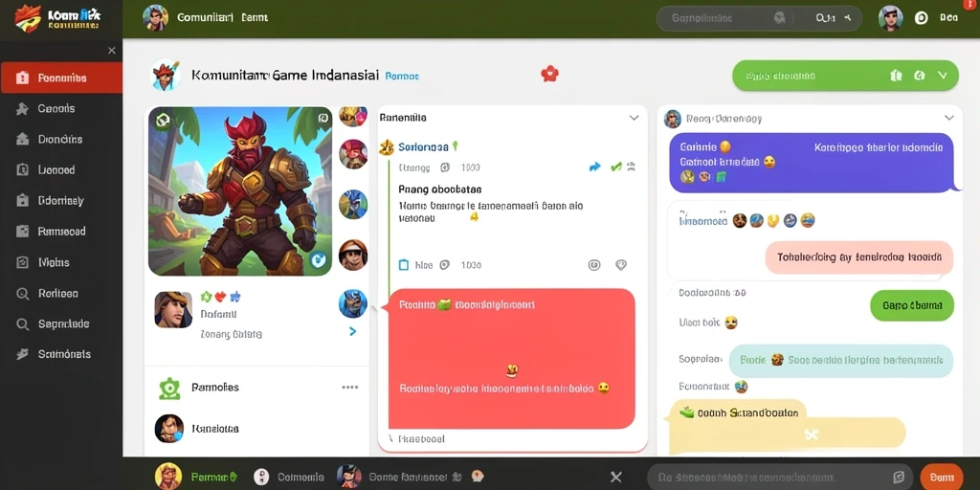
Task: Open the "Dionoriins" sidebar item
Action: (61, 140)
